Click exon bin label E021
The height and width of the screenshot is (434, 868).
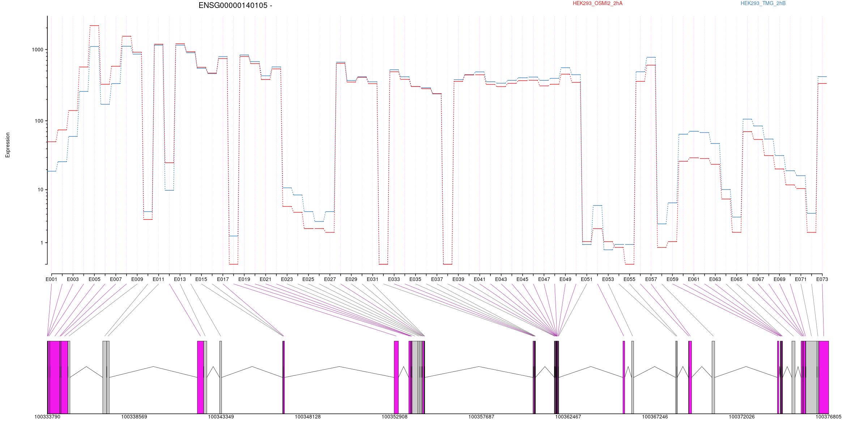click(265, 279)
